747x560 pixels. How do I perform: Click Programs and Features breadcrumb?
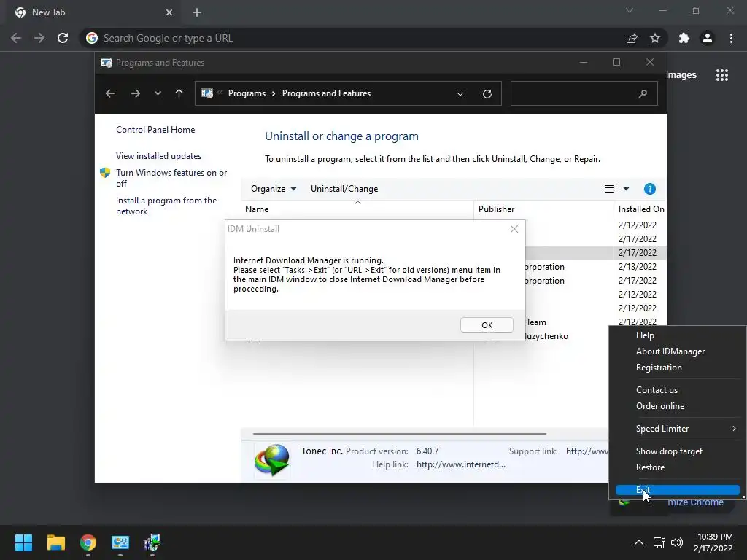pos(326,93)
